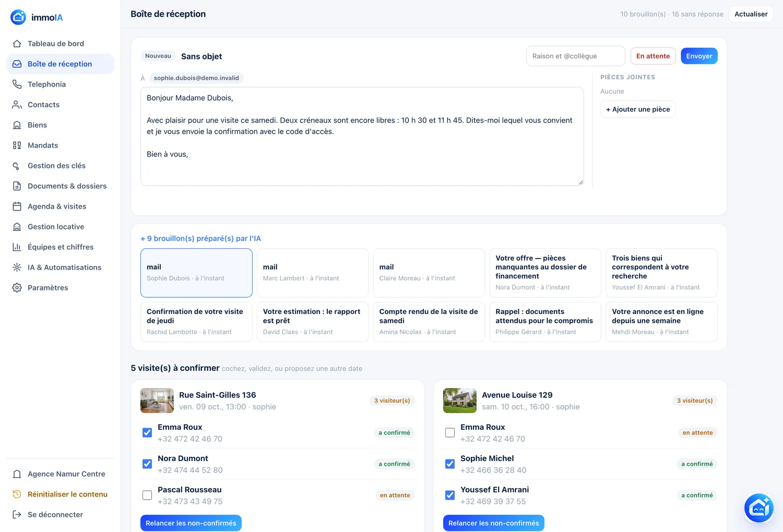Open Paramètres gear icon
783x532 pixels.
tap(17, 288)
